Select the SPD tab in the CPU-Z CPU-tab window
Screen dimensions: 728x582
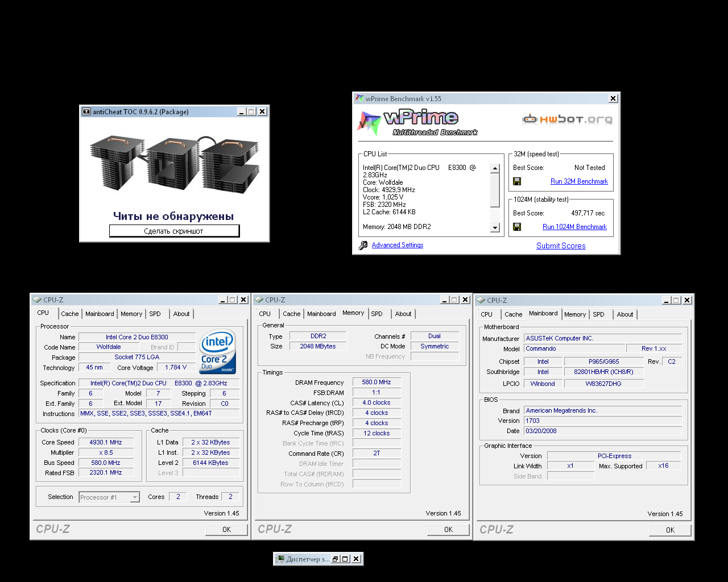[x=155, y=314]
